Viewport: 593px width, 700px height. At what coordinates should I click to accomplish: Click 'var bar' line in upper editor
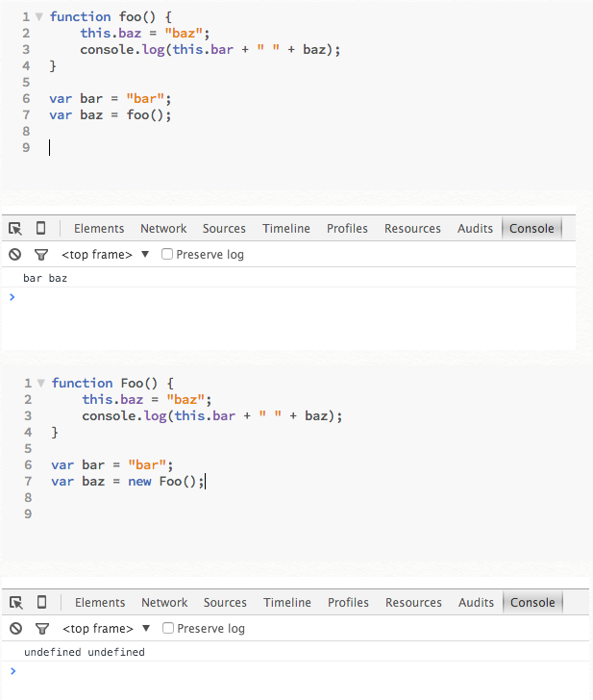pyautogui.click(x=111, y=99)
